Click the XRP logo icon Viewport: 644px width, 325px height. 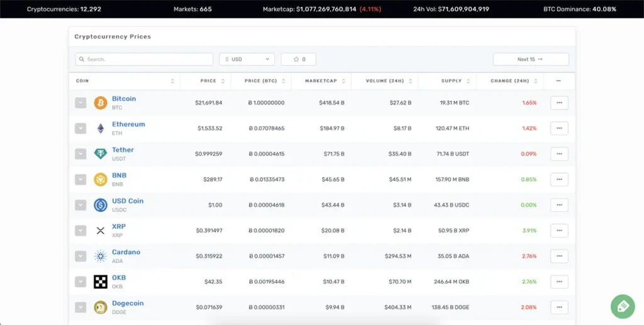click(101, 231)
